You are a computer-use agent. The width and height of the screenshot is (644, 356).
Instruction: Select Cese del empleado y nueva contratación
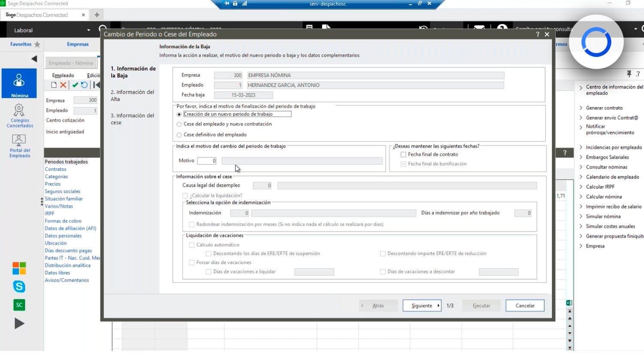(179, 124)
